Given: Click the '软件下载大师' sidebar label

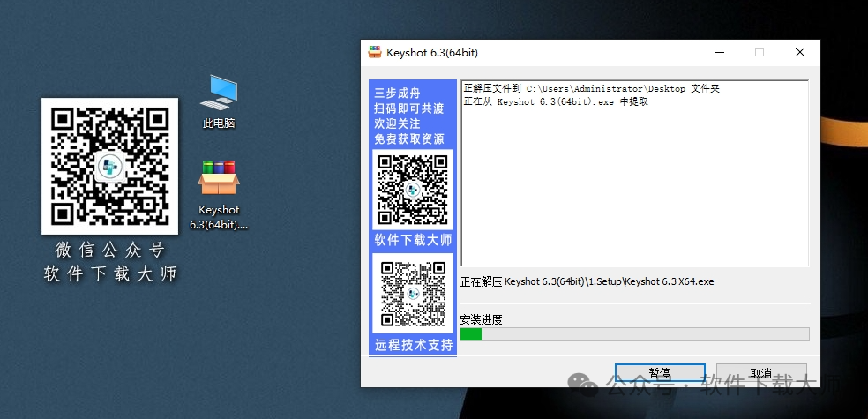Looking at the screenshot, I should (x=413, y=240).
